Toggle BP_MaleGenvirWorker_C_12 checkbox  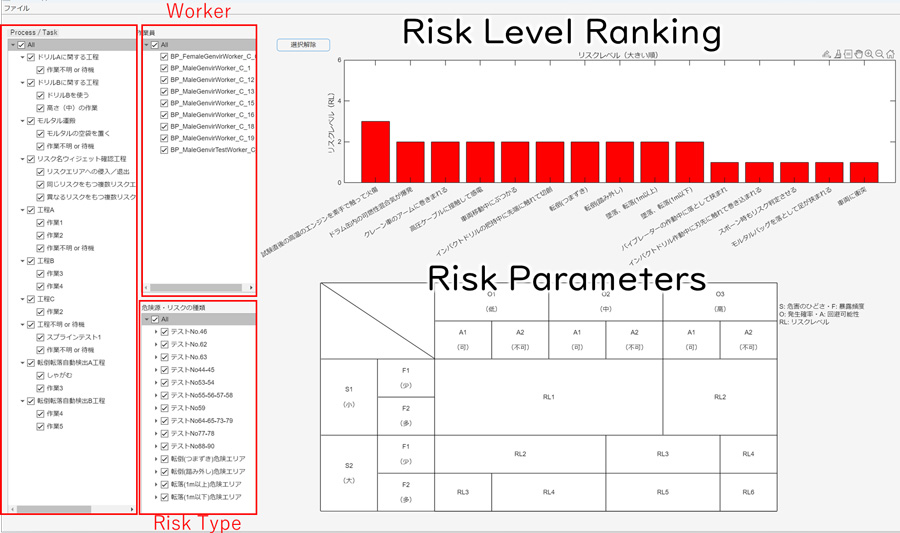(164, 80)
